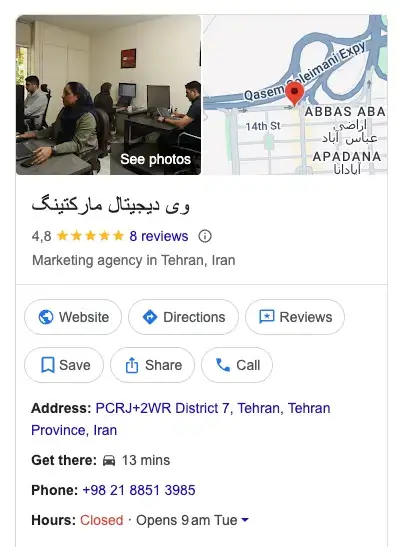Click the five-star rating graphic

point(90,236)
